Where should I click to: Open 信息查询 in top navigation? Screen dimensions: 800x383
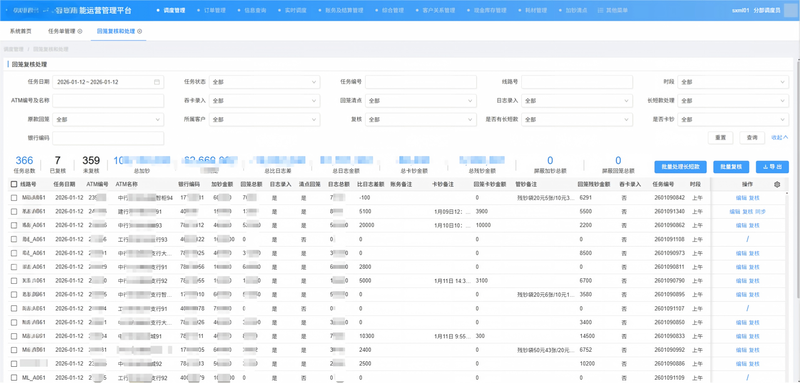pyautogui.click(x=256, y=10)
